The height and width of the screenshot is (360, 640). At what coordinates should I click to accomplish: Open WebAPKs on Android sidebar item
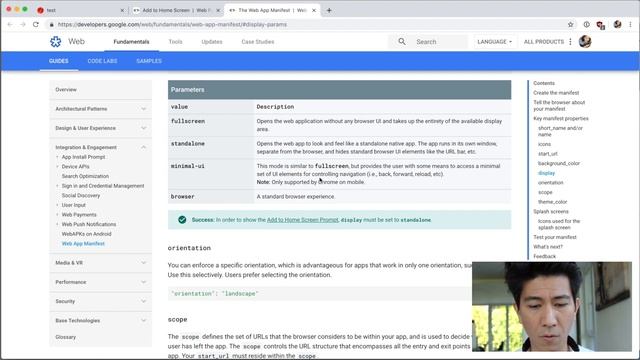[x=87, y=234]
